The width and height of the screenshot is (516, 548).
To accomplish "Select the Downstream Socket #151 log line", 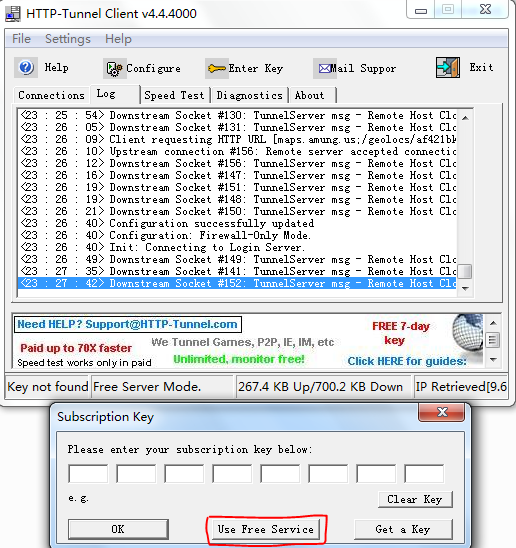I will click(x=237, y=187).
